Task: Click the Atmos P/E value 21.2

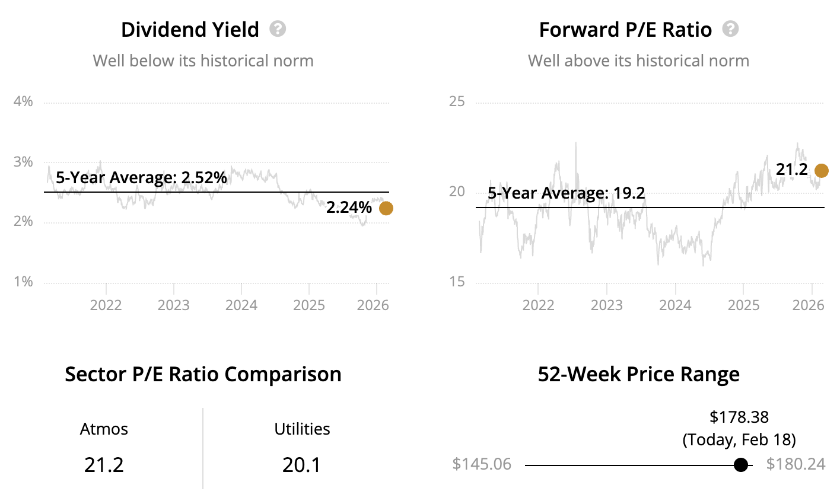Action: 104,465
